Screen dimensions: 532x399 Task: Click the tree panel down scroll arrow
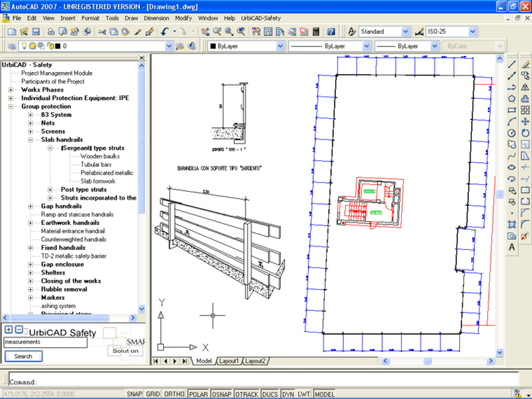tap(142, 309)
